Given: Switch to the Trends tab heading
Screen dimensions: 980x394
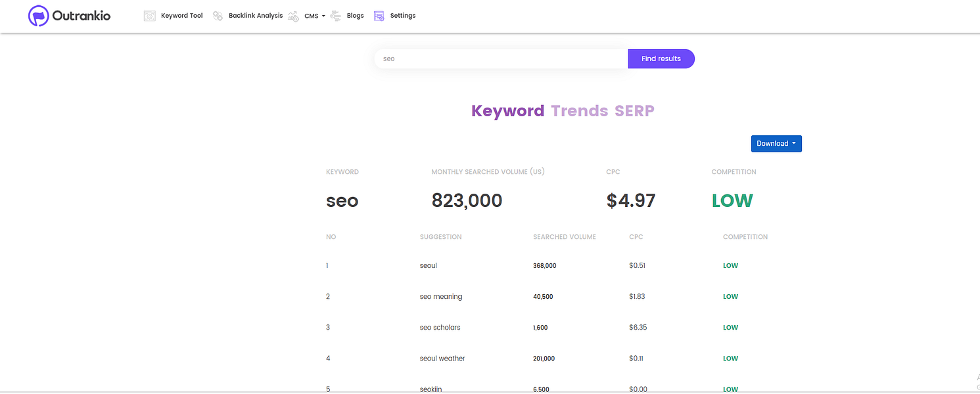Looking at the screenshot, I should (580, 111).
